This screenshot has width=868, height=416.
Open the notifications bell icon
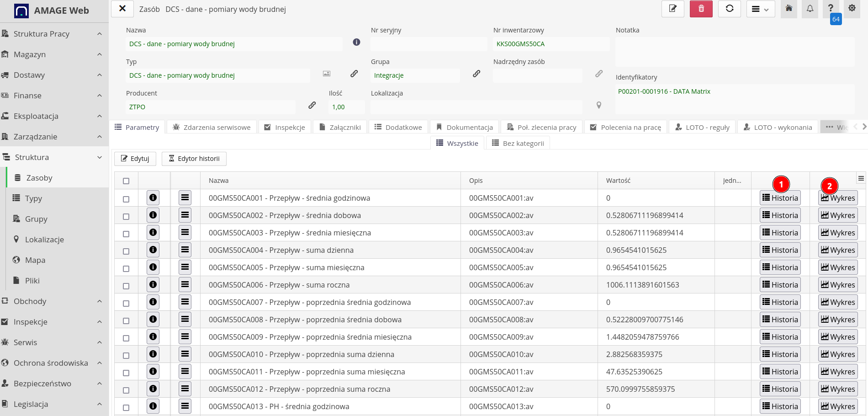coord(810,9)
